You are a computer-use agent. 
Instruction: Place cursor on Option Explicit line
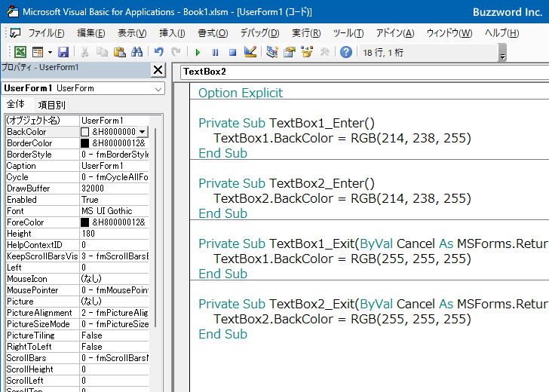(x=241, y=93)
